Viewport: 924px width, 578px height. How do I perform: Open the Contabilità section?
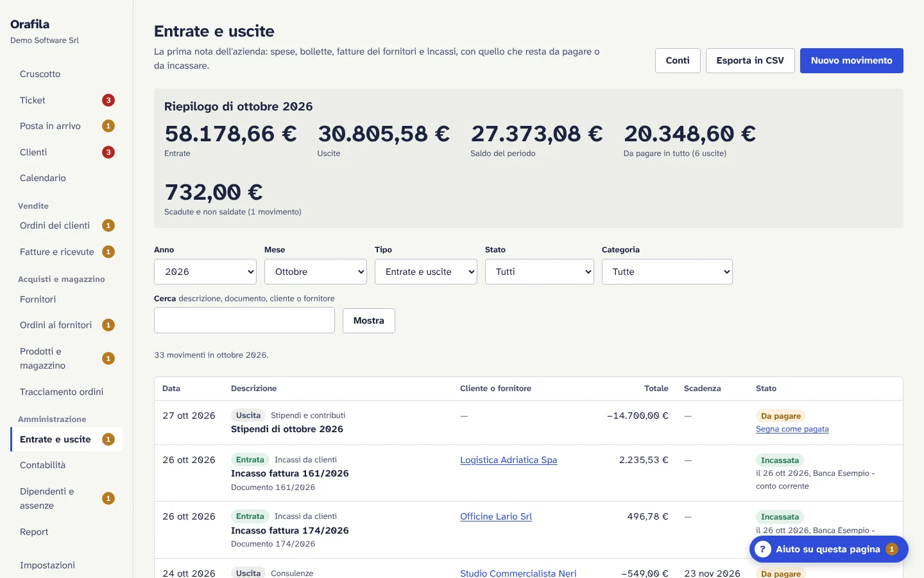tap(66, 465)
